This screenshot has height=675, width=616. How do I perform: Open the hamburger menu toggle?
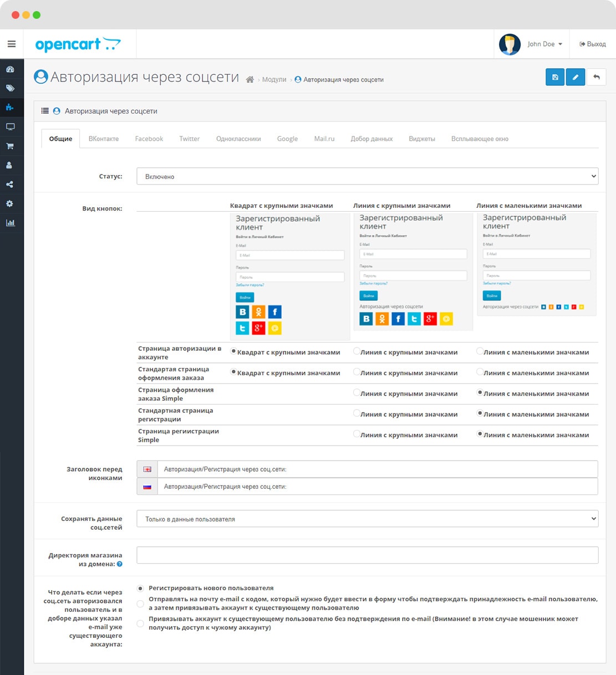coord(12,44)
